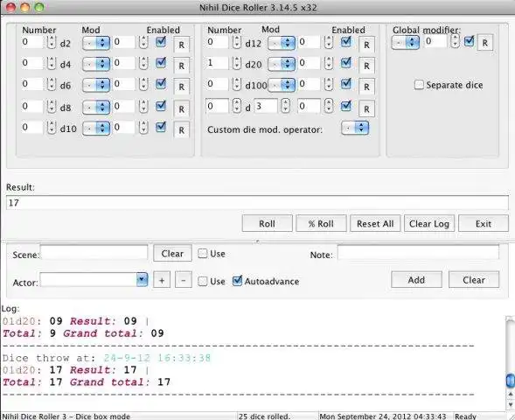Disable the d100 Enabled checkbox
Viewport: 515px width, 420px height.
click(x=346, y=84)
